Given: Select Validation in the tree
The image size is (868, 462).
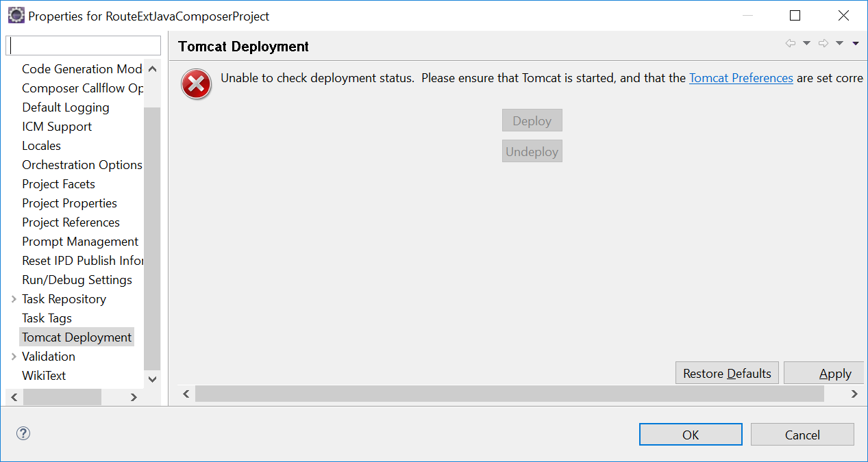Looking at the screenshot, I should [49, 357].
